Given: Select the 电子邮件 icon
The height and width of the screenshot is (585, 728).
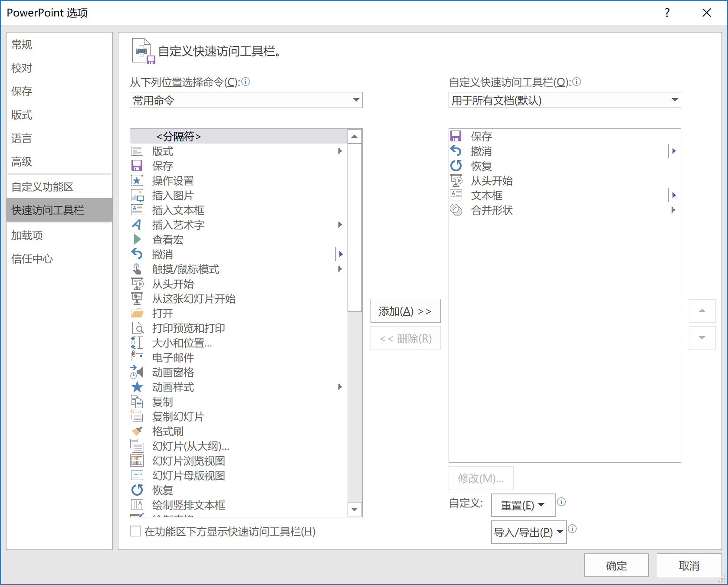Looking at the screenshot, I should 137,356.
